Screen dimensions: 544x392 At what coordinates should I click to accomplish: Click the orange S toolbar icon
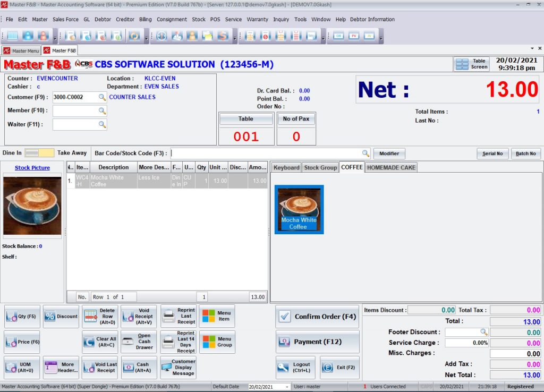223,36
